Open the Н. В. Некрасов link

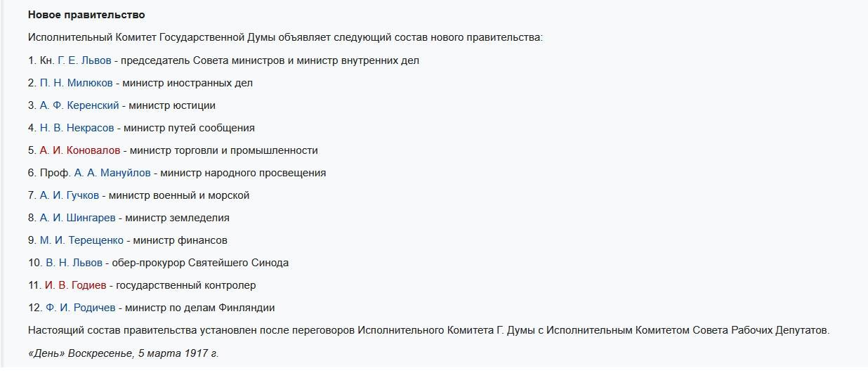tap(77, 128)
